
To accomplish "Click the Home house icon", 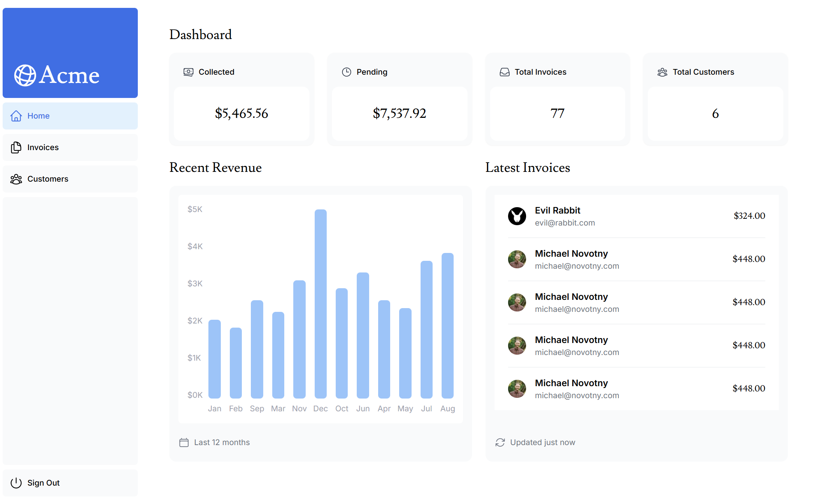I will click(x=16, y=116).
